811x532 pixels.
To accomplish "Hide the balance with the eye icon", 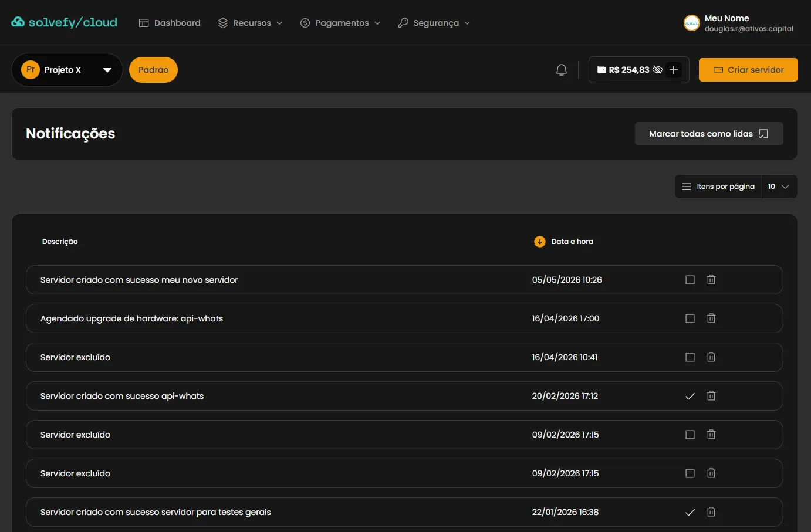I will [658, 70].
